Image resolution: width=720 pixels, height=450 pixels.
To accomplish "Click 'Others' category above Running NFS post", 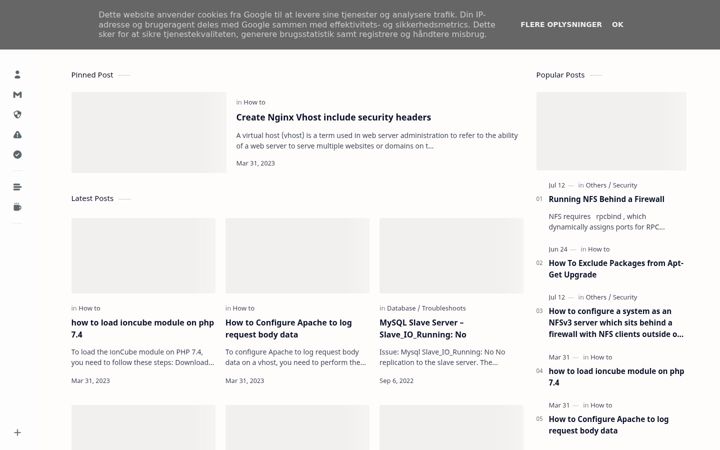I will point(596,185).
